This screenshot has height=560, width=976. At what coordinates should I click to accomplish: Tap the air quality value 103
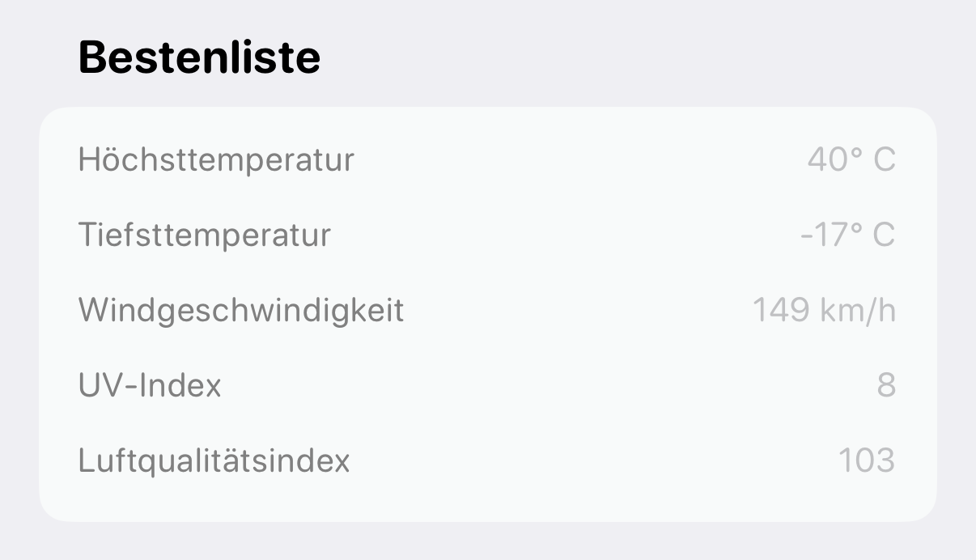867,460
